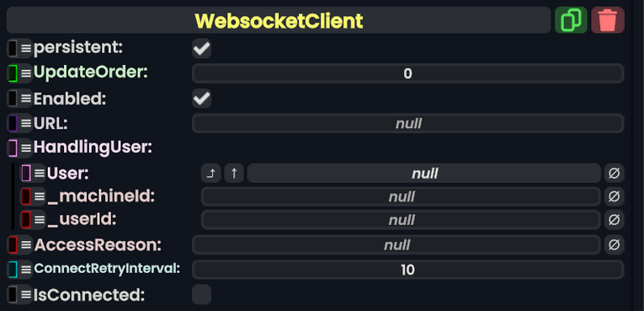Click the bent arrow icon beside User

(x=210, y=173)
